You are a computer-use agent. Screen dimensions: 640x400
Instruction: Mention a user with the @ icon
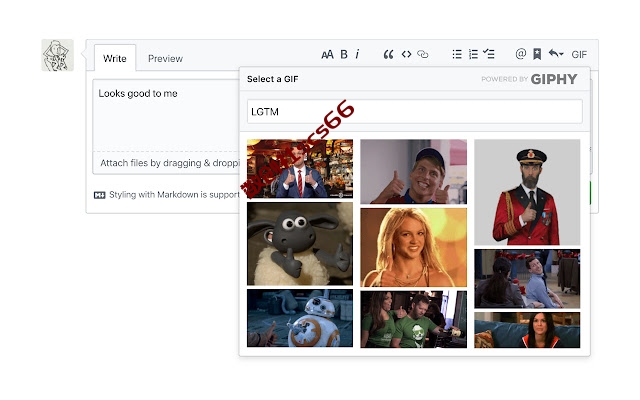520,53
